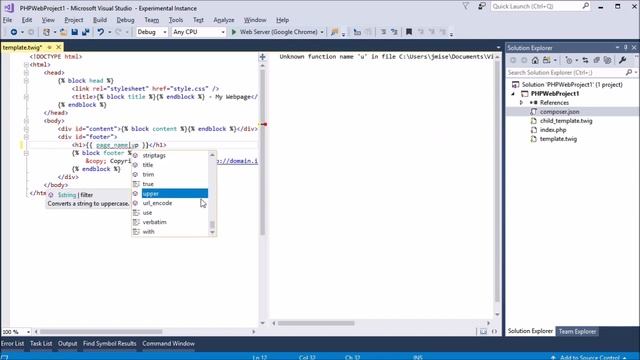Open the Project menu
640x360 pixels.
click(73, 20)
